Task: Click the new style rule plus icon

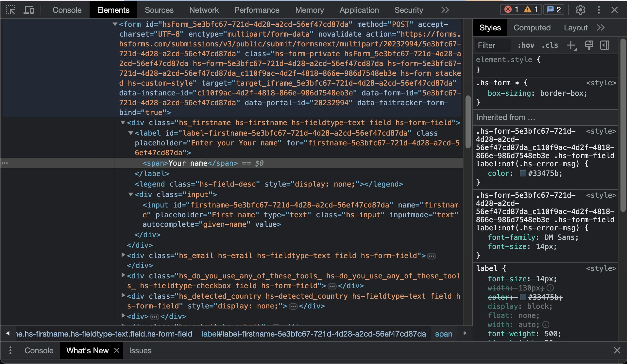Action: pyautogui.click(x=571, y=45)
